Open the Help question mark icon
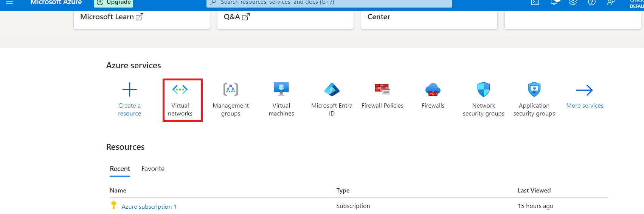Screen dimensions: 644x214 [592, 3]
